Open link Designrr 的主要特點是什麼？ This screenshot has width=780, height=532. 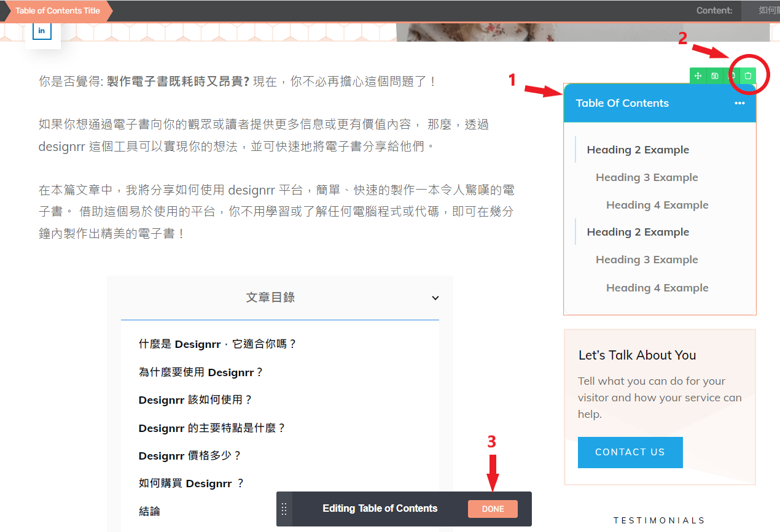pos(212,428)
